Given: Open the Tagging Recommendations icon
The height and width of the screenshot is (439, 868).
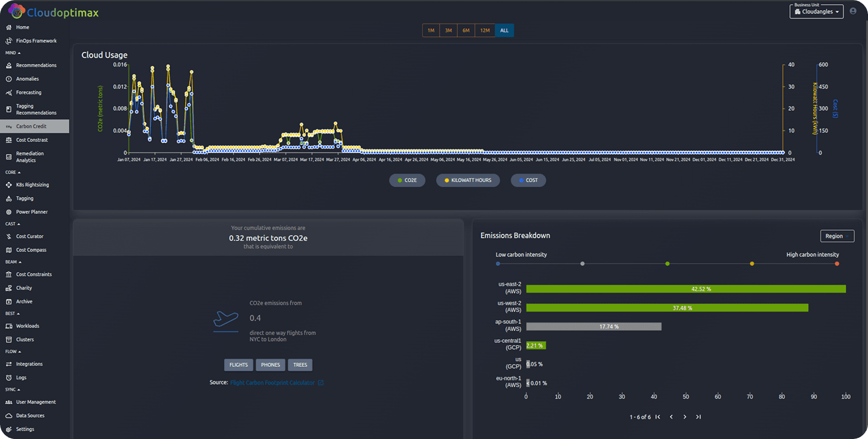Looking at the screenshot, I should click(9, 109).
